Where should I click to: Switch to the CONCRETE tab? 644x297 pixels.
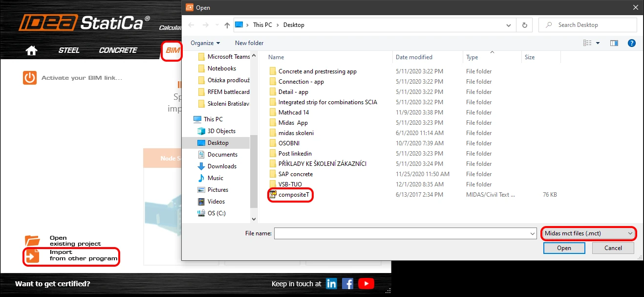pos(118,50)
